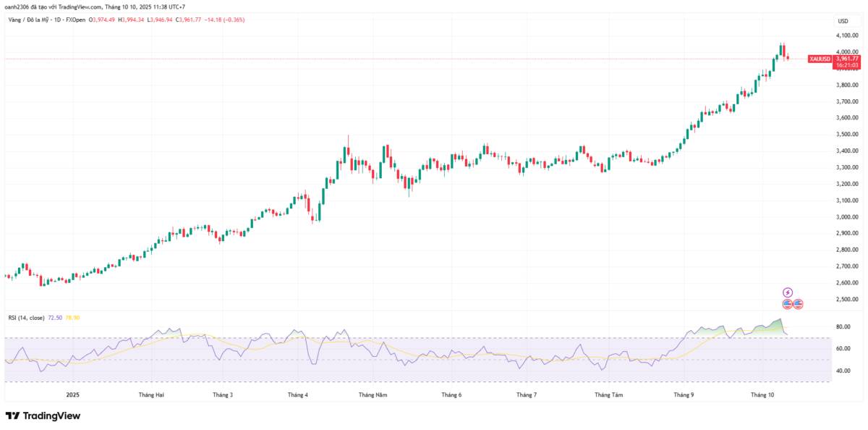The height and width of the screenshot is (430, 868).
Task: Click the left US flag event icon
Action: (x=787, y=304)
